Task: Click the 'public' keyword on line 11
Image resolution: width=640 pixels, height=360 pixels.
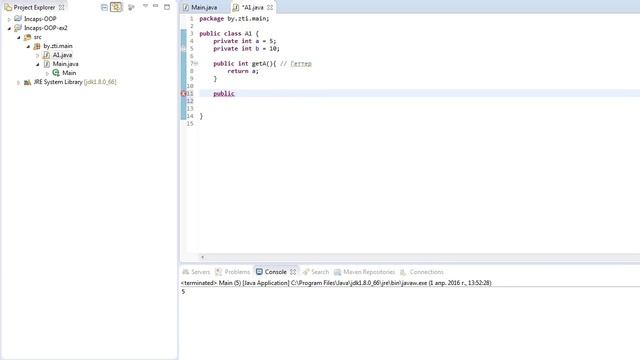Action: click(224, 93)
